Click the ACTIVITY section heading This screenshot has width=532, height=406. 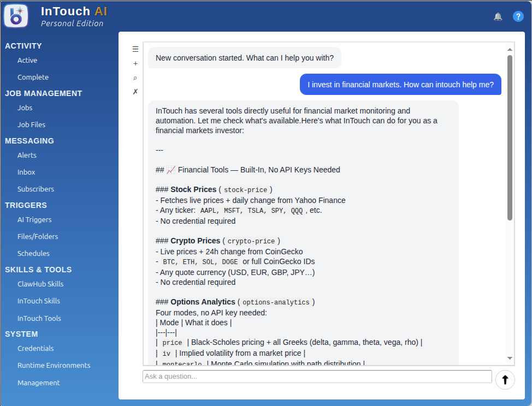tap(23, 46)
